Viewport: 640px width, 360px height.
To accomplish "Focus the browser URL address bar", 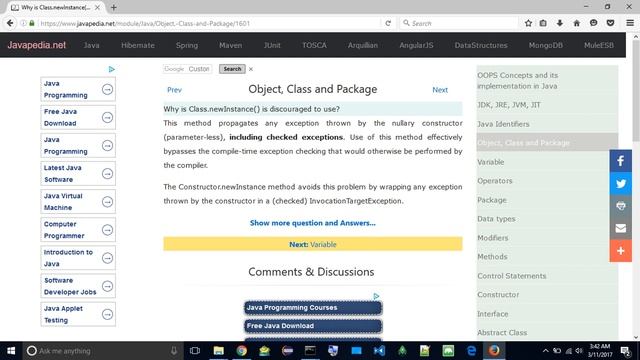I will click(x=208, y=23).
